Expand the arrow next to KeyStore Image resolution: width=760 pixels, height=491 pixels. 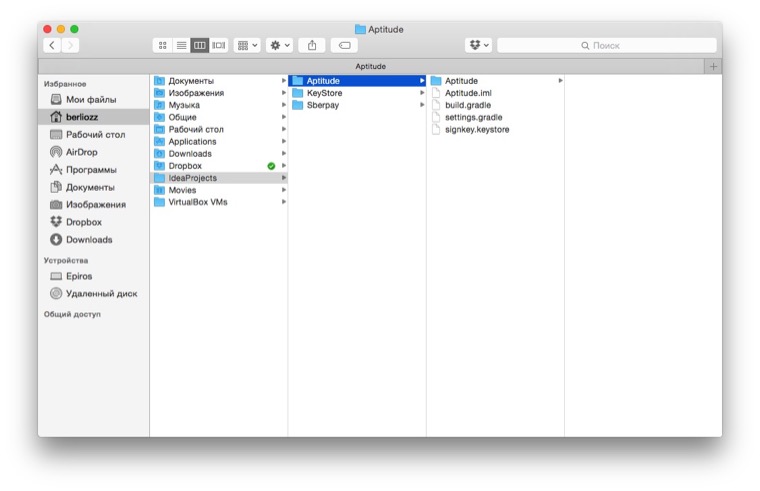(x=422, y=93)
